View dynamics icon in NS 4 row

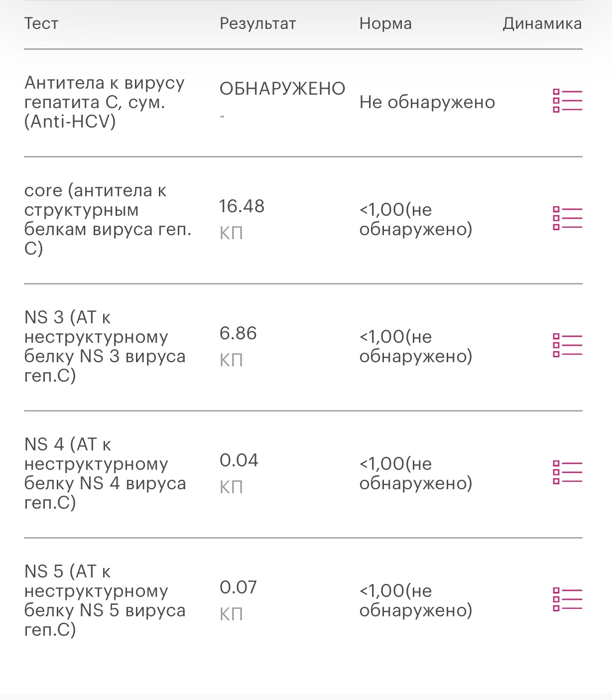pyautogui.click(x=567, y=472)
